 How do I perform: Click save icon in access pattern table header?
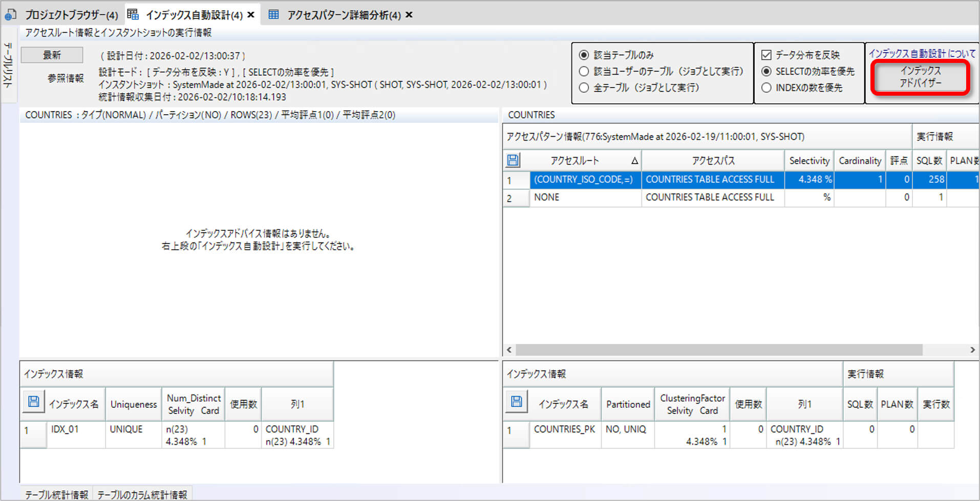point(513,161)
